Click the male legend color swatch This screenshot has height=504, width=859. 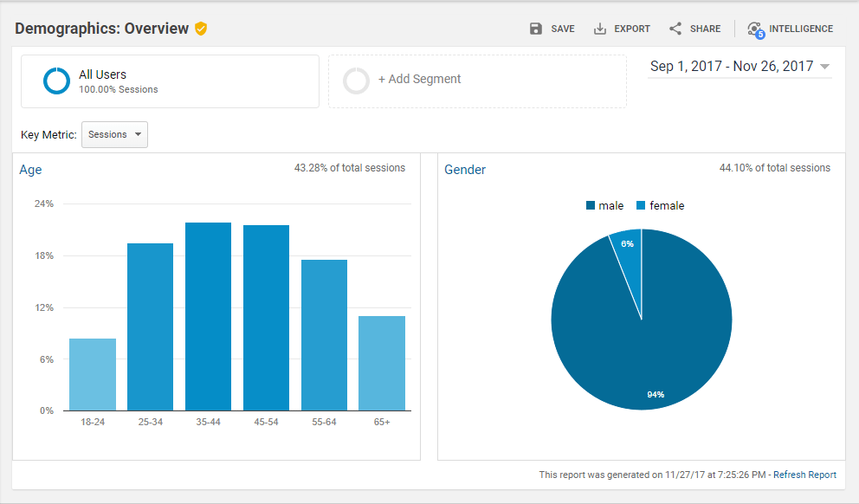[x=591, y=205]
